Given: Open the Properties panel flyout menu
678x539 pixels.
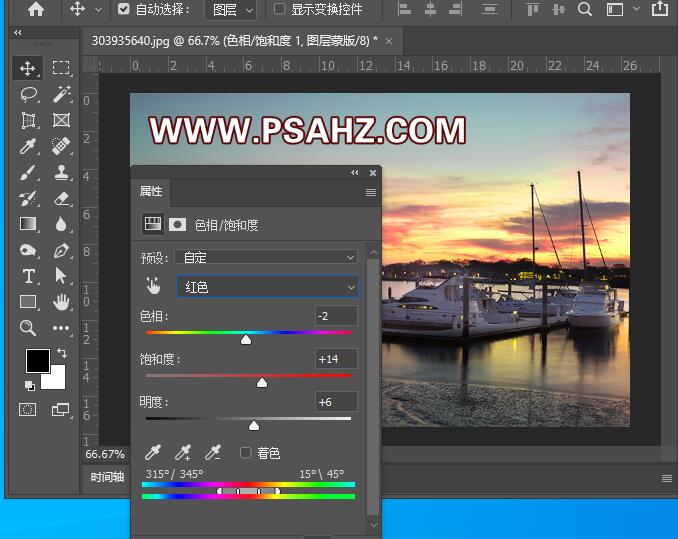Looking at the screenshot, I should click(371, 192).
